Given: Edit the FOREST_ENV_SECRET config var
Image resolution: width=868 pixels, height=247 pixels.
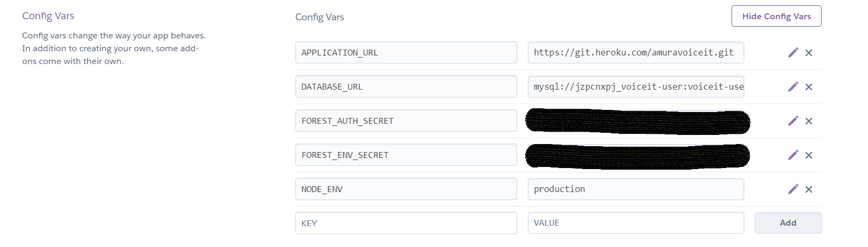Looking at the screenshot, I should 793,155.
